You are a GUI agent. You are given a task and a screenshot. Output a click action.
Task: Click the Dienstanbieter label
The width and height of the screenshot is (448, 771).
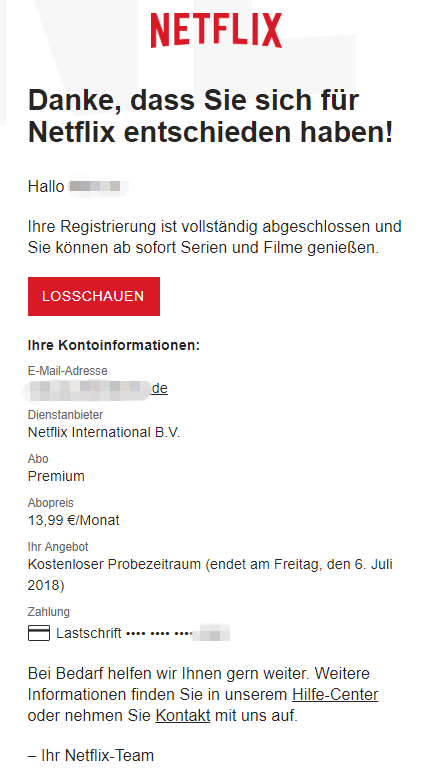point(65,415)
